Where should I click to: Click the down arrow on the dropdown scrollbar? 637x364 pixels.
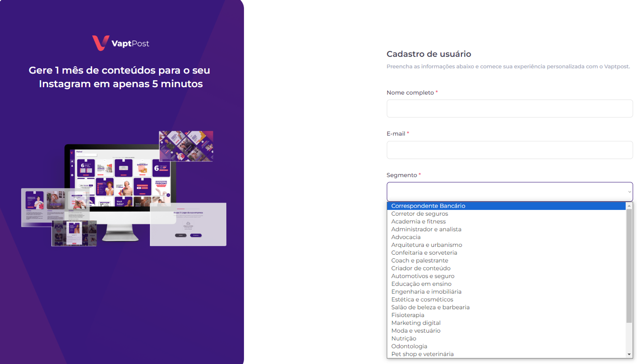point(629,355)
